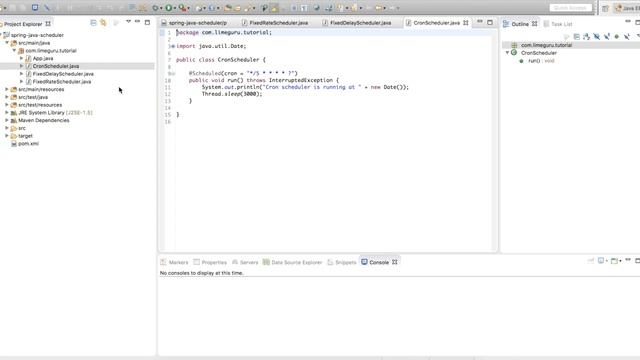The image size is (640, 360).
Task: Click the target folder icon
Action: click(14, 136)
